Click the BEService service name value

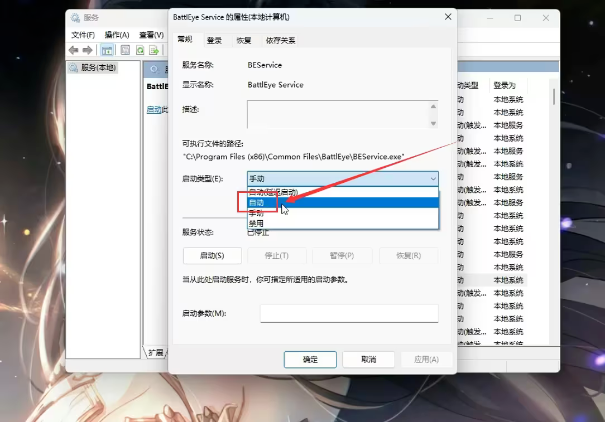[x=265, y=65]
